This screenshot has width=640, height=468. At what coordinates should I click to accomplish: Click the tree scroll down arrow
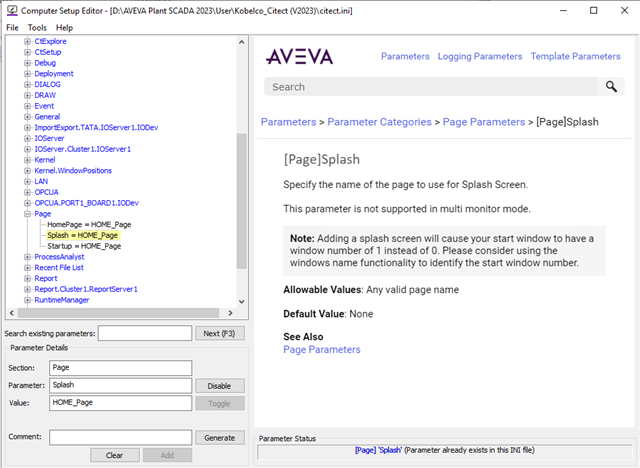click(242, 302)
